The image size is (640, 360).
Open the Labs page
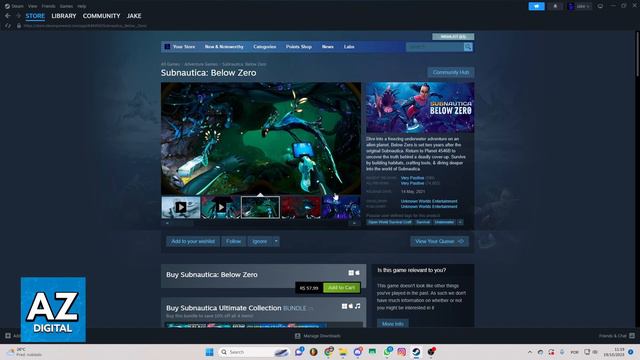tap(349, 47)
